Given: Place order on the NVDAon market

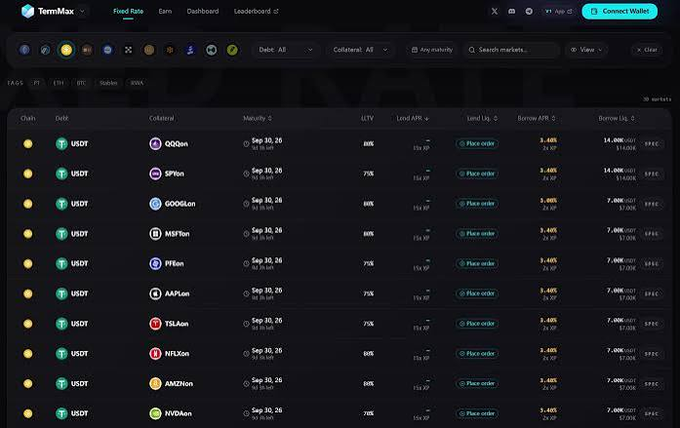Looking at the screenshot, I should click(477, 414).
